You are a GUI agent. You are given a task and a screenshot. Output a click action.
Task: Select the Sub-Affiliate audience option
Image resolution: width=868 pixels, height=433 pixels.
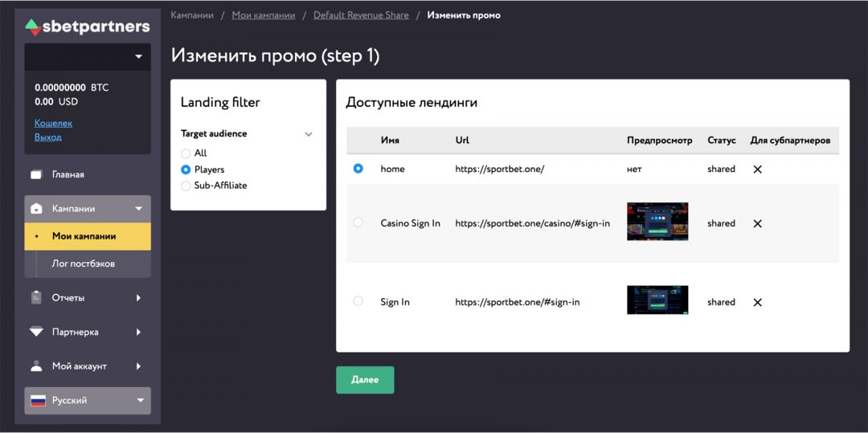(186, 186)
